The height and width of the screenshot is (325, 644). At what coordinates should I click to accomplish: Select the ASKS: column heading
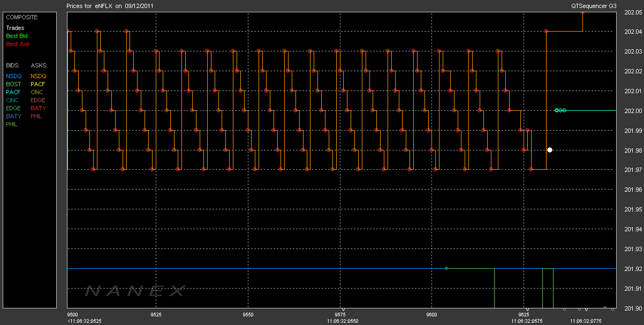tap(39, 65)
